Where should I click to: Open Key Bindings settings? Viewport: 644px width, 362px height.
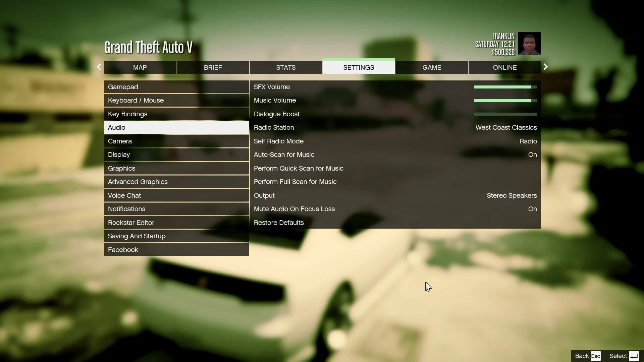176,114
